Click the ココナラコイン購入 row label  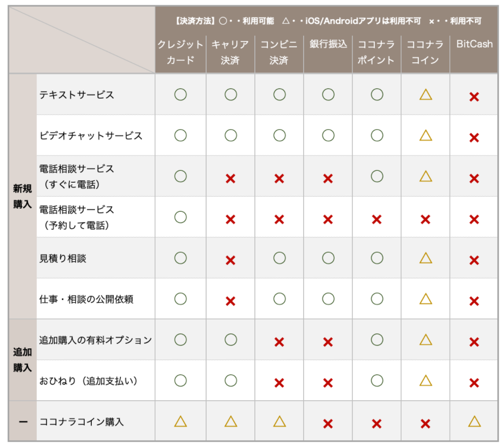(81, 422)
